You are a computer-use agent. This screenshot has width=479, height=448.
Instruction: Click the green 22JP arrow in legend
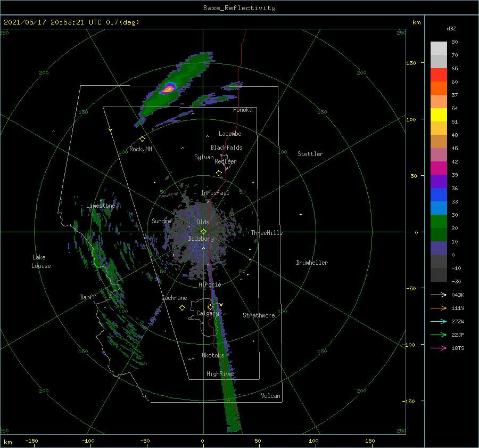click(x=439, y=335)
